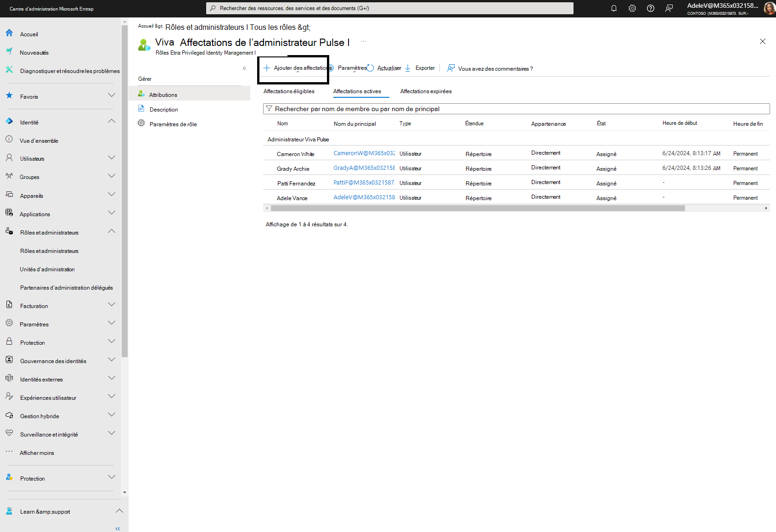Expand the Groupes chevron

pos(112,176)
